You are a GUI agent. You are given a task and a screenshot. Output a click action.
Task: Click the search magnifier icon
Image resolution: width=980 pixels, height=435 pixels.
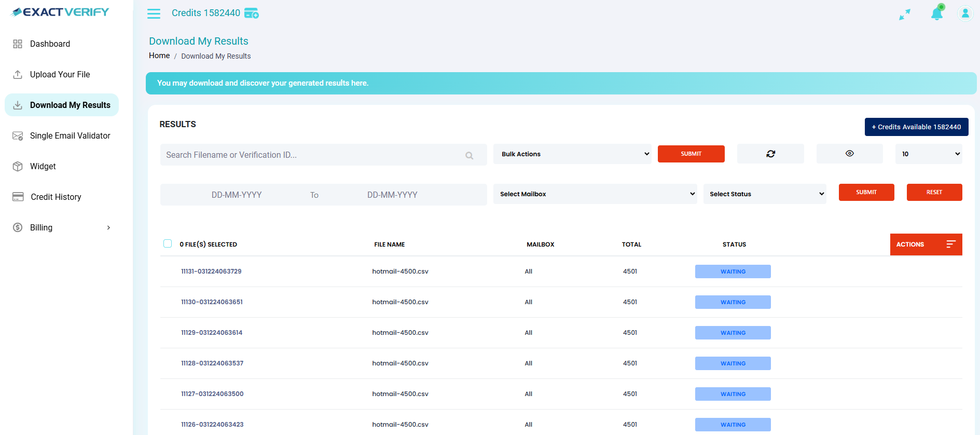pos(469,155)
